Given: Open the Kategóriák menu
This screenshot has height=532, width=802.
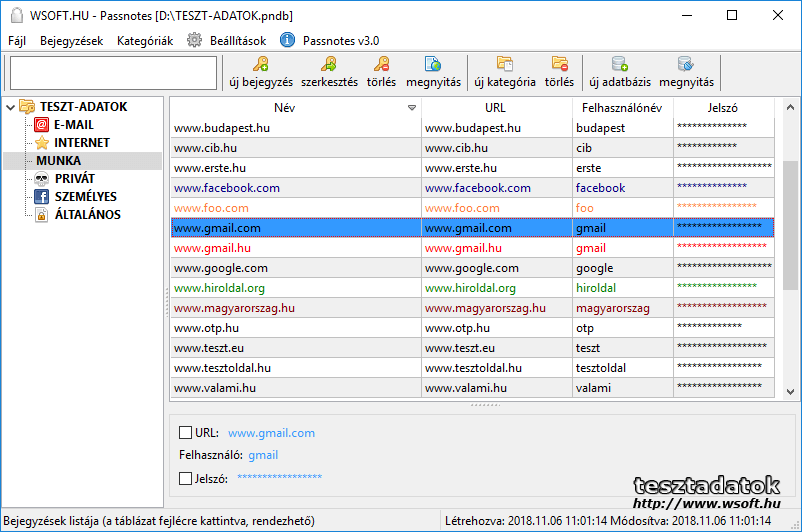Looking at the screenshot, I should [145, 40].
